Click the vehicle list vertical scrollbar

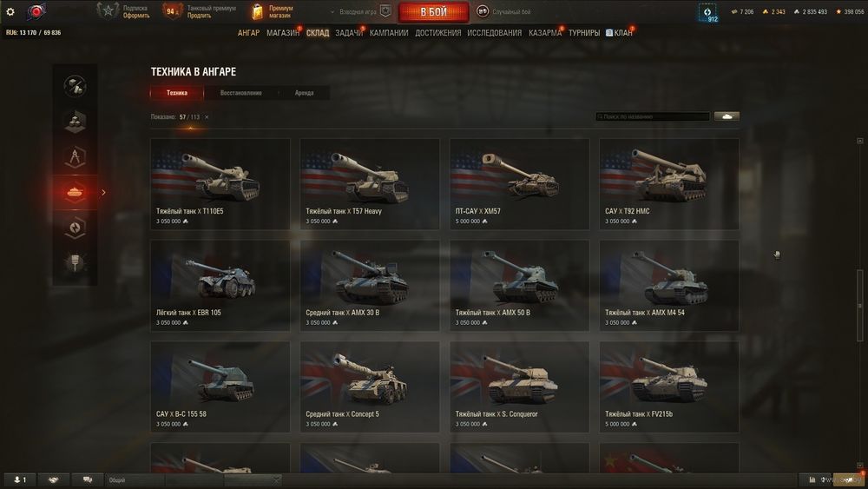tap(859, 303)
